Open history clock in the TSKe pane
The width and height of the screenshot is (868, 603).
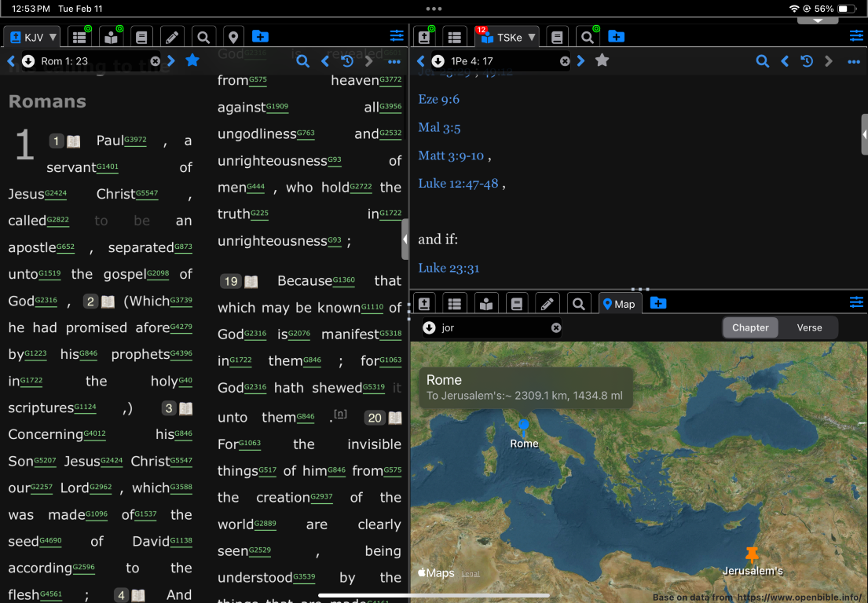tap(807, 61)
